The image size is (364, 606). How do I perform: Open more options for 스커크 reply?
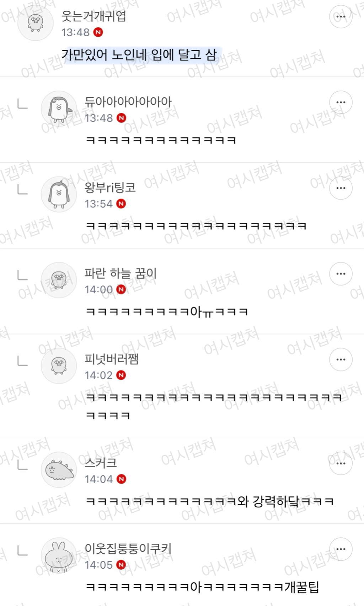[x=341, y=463]
